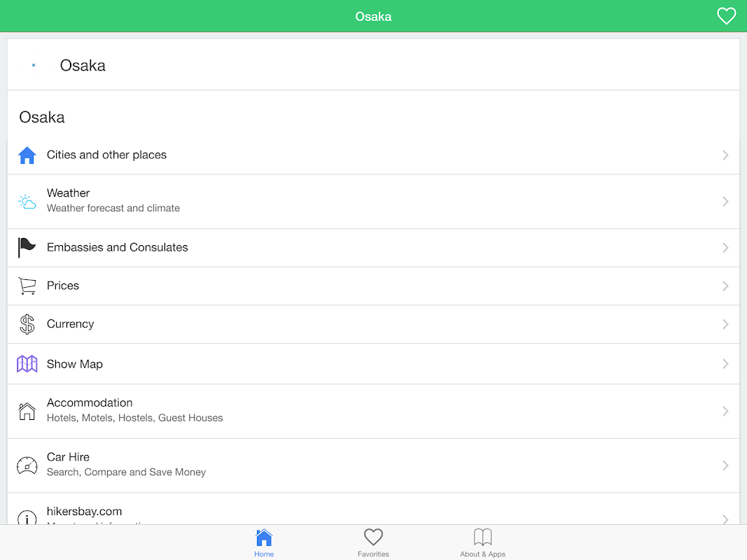Screen dimensions: 747x560
Task: Click the Osaka card heading with dot
Action: point(83,65)
